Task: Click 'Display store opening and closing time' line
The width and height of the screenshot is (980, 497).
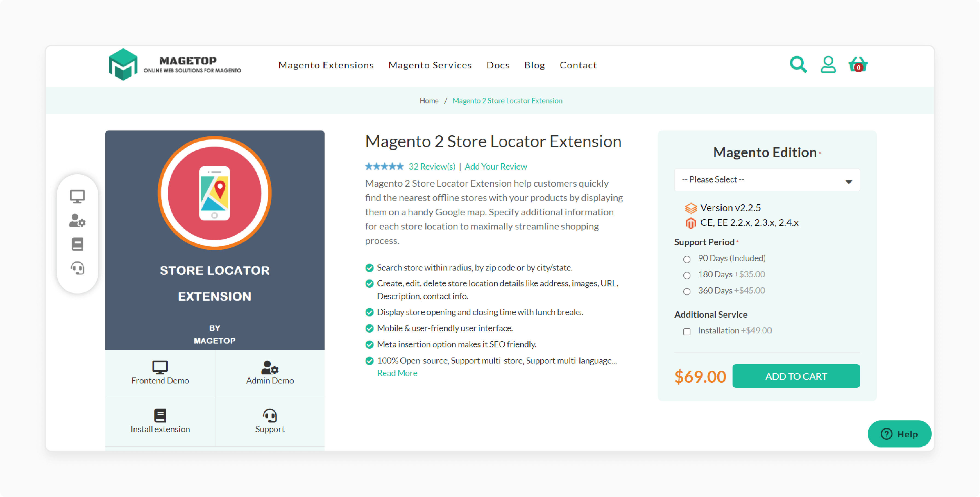Action: (480, 312)
